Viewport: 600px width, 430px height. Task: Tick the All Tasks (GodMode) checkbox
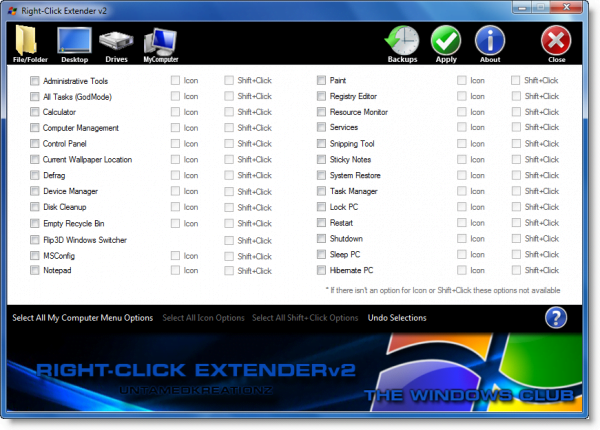35,96
